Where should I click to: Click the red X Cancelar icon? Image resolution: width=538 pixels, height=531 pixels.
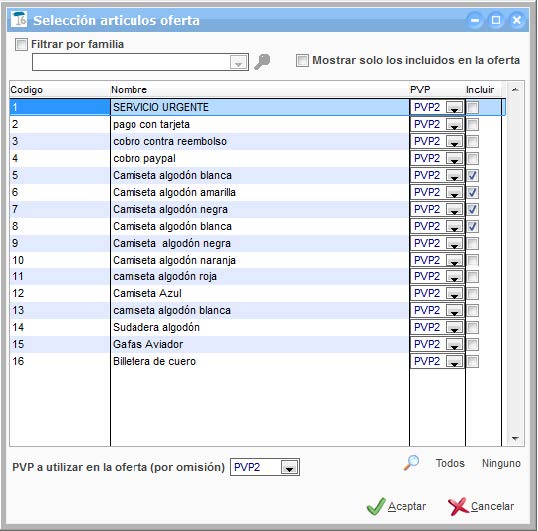(x=458, y=506)
